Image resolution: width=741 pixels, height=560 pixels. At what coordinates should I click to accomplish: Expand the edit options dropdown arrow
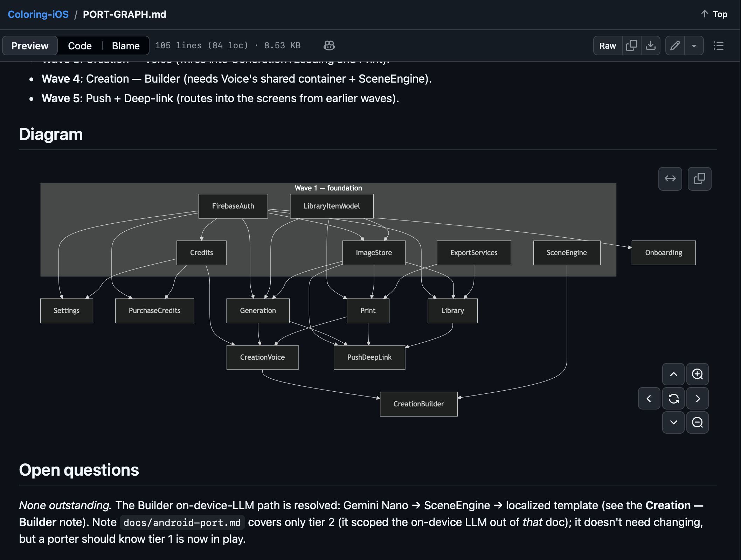click(x=694, y=45)
